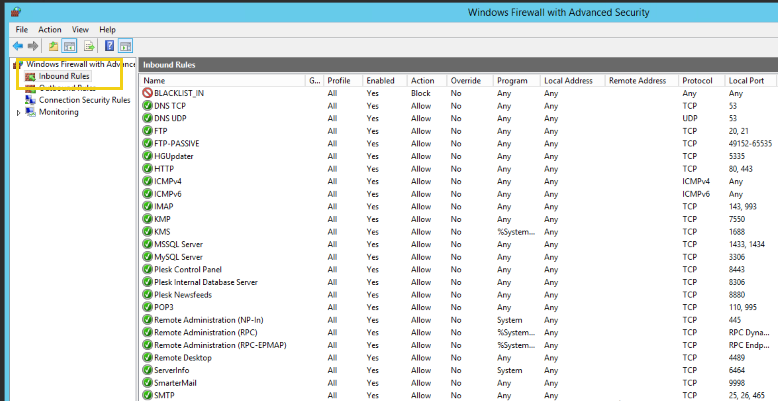Image resolution: width=778 pixels, height=401 pixels.
Task: Select the BLACKLIST_IN rule name
Action: [x=179, y=93]
